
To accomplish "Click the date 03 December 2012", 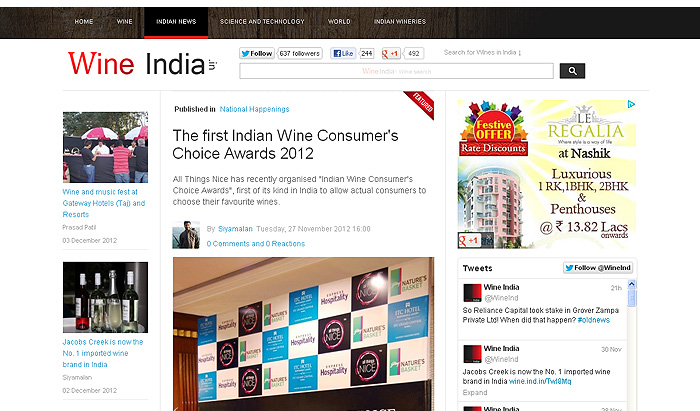I will tap(90, 240).
